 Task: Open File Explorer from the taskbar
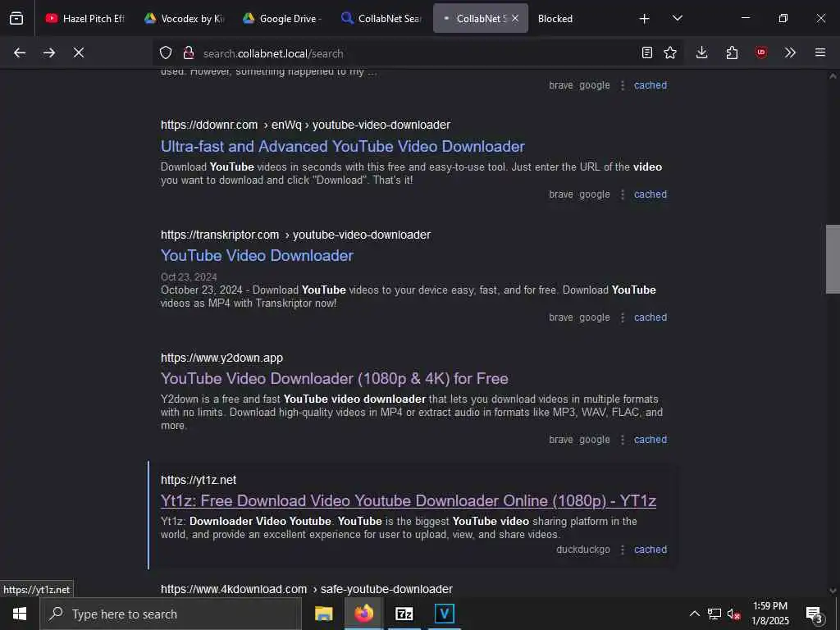point(323,614)
